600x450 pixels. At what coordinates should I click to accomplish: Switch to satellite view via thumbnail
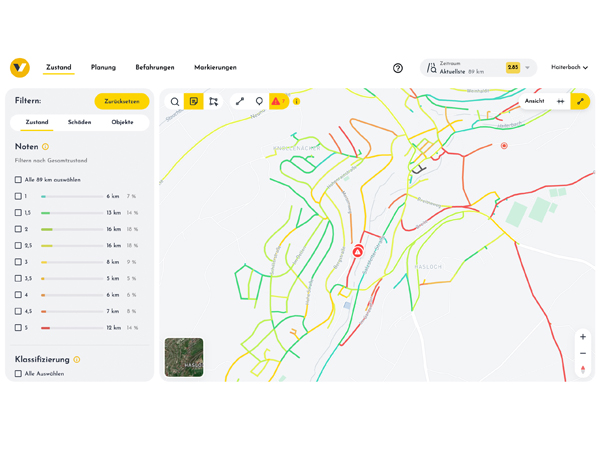[184, 357]
